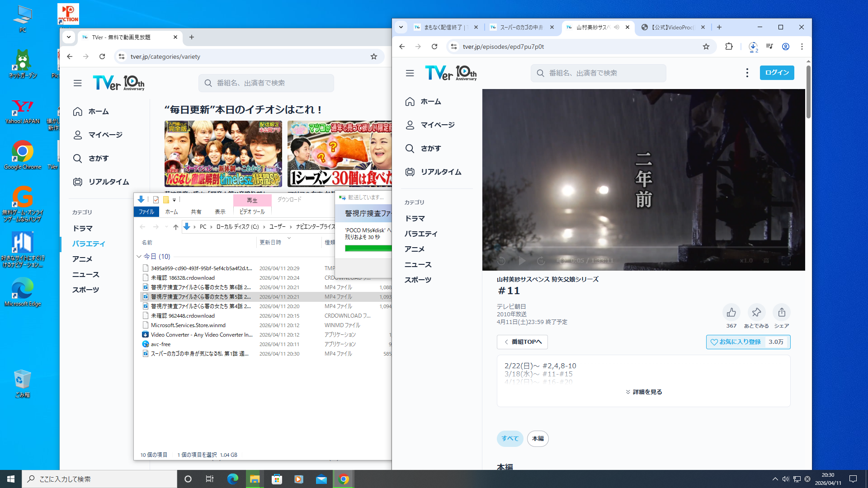The height and width of the screenshot is (488, 868).
Task: Click rewind 10 seconds in video player
Action: click(501, 261)
